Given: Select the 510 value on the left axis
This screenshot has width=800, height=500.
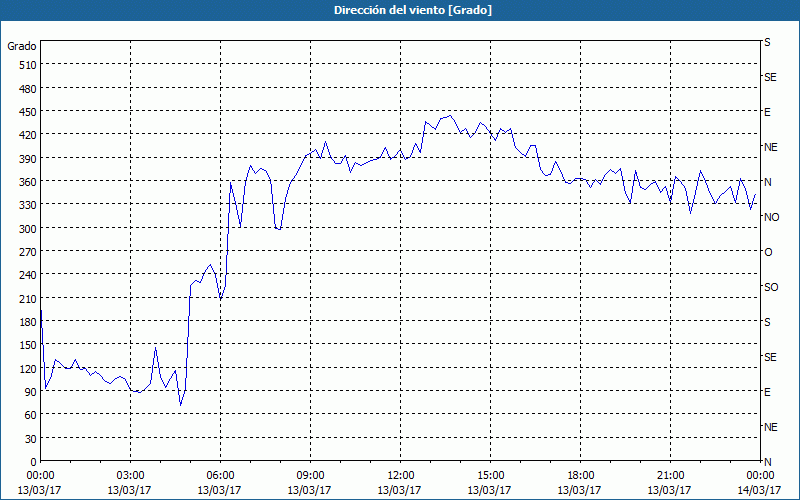Looking at the screenshot, I should click(28, 65).
